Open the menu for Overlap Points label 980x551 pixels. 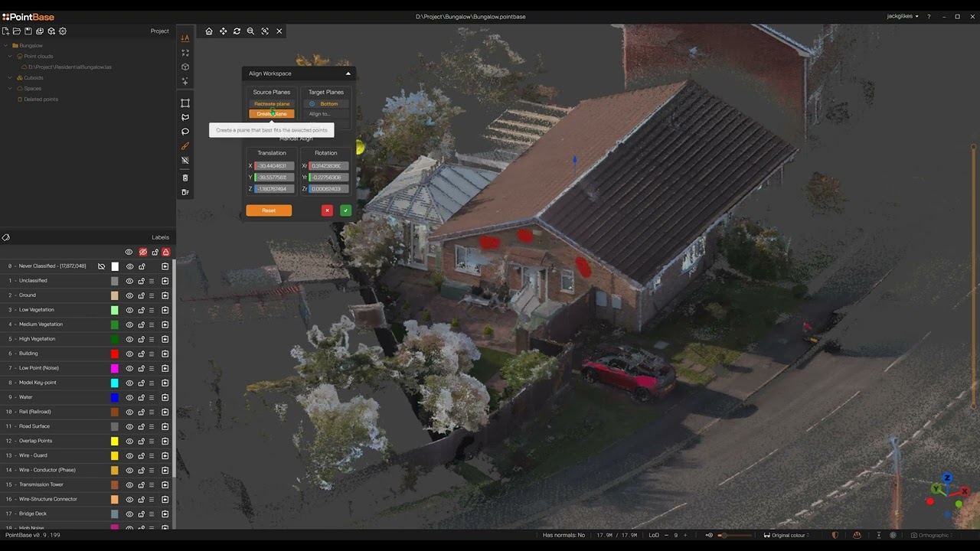tap(152, 441)
